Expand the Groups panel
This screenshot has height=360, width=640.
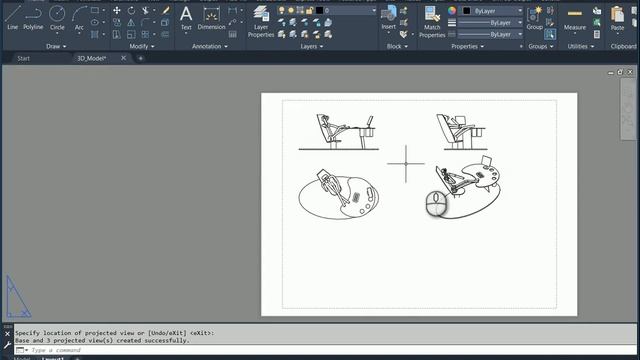[x=541, y=47]
